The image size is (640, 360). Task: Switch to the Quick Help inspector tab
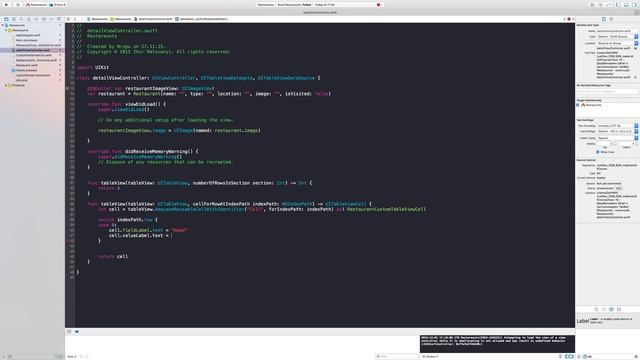pyautogui.click(x=611, y=19)
